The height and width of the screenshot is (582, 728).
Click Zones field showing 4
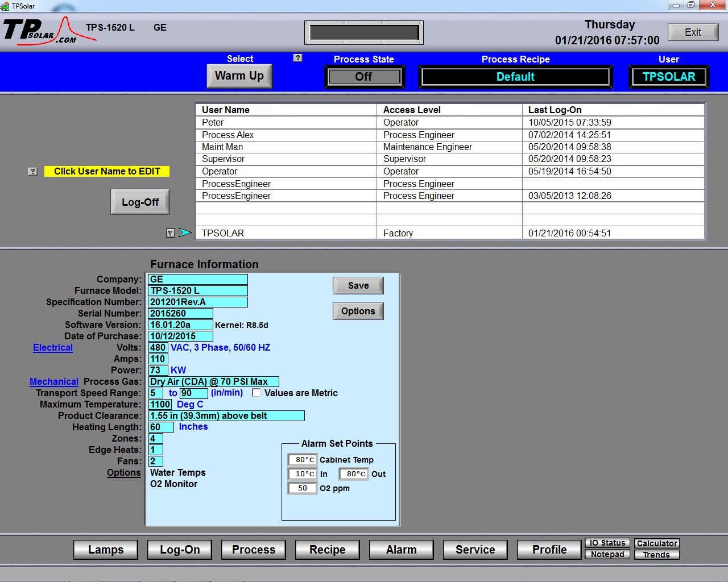click(156, 438)
